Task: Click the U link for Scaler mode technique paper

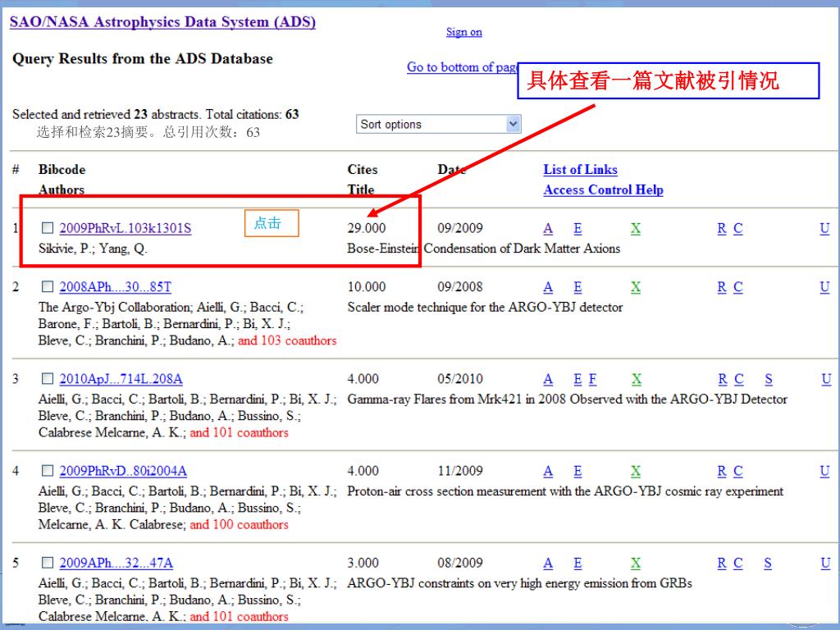Action: pyautogui.click(x=824, y=288)
